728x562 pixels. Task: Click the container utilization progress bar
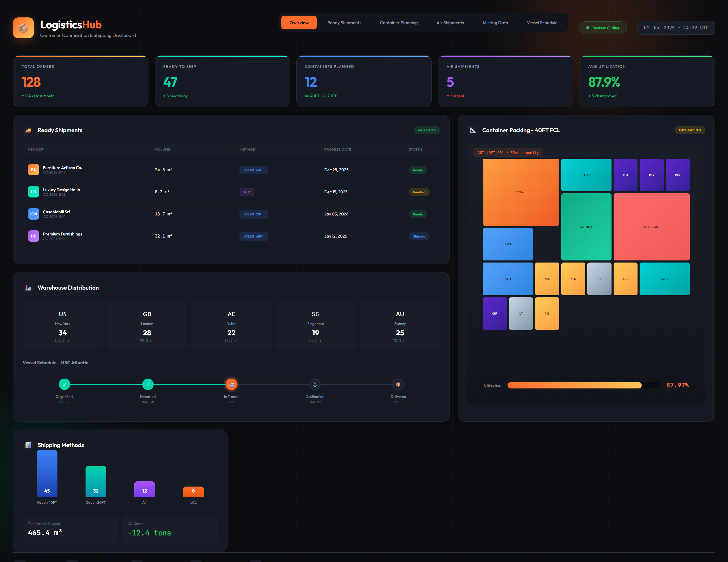[x=583, y=385]
